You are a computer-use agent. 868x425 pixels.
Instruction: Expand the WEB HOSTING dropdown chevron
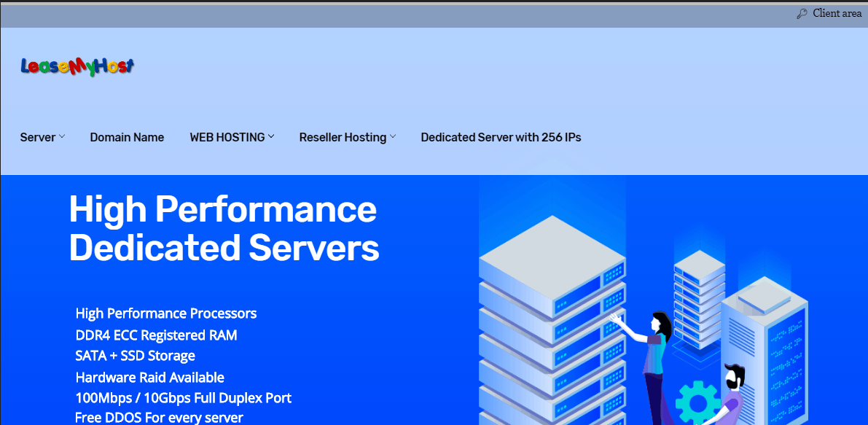[271, 137]
